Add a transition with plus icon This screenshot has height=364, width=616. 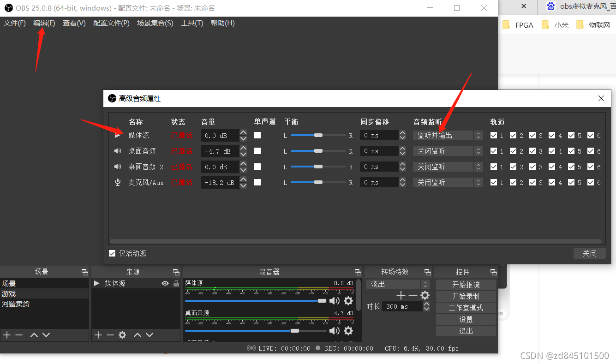coord(401,295)
